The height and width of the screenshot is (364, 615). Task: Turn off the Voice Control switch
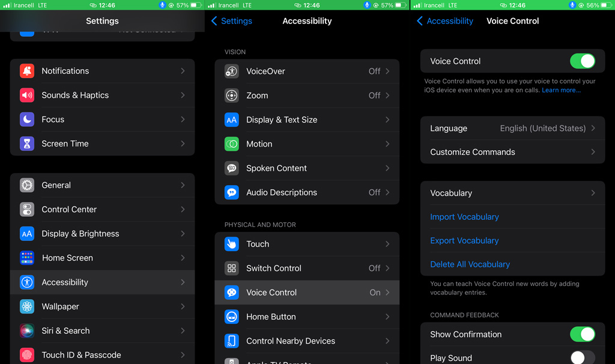(583, 61)
